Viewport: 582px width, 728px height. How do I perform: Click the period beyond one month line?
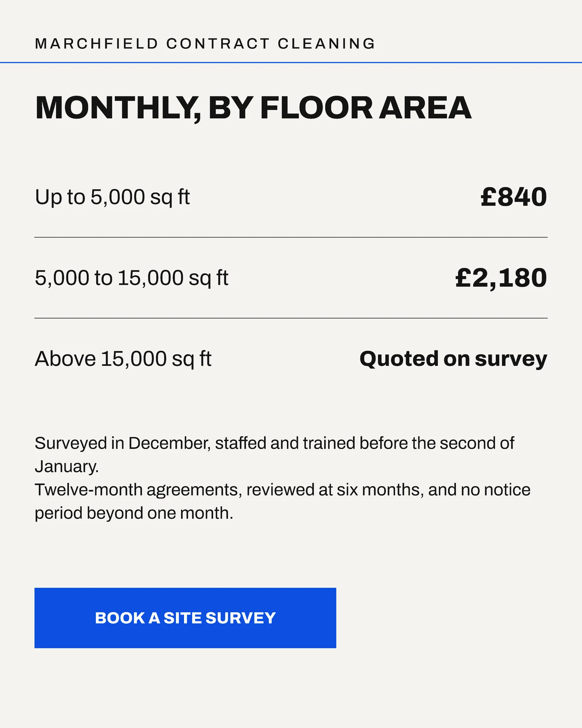pyautogui.click(x=134, y=513)
